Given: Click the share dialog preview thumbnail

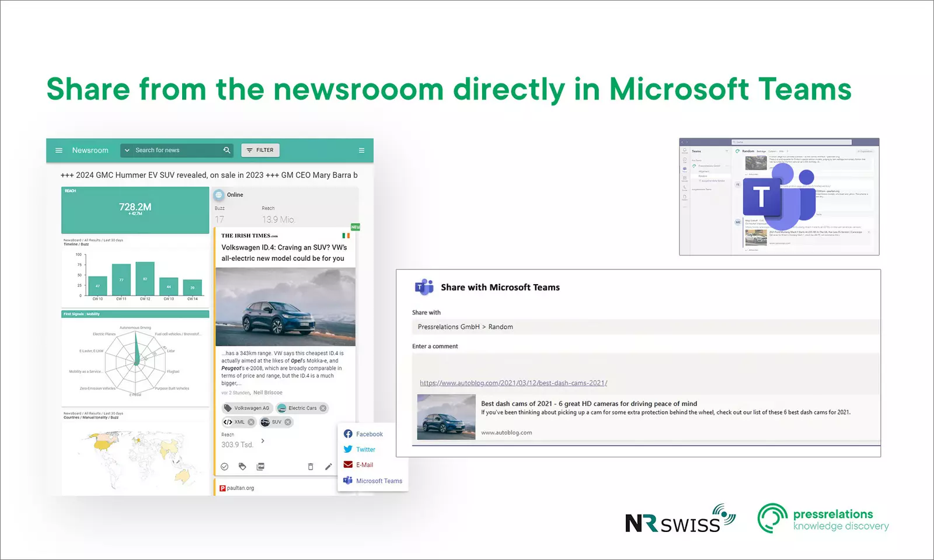Looking at the screenshot, I should coord(447,417).
